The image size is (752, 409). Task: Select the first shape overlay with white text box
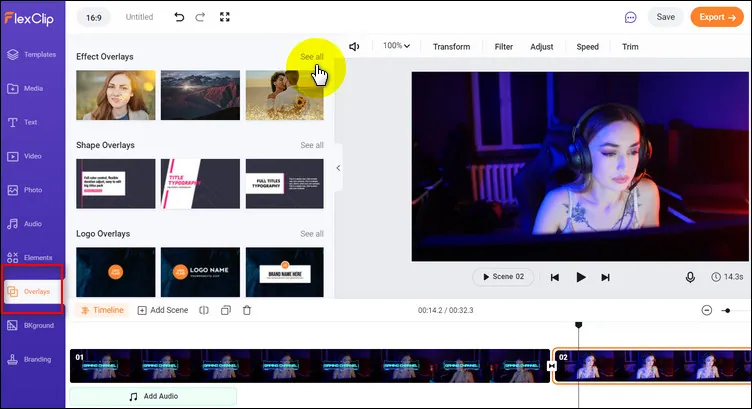(x=116, y=184)
